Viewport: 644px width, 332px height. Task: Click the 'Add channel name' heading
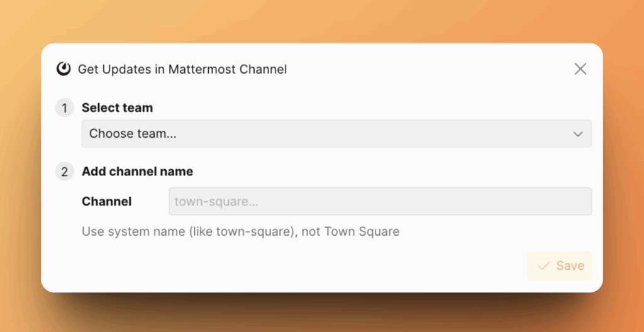[137, 172]
